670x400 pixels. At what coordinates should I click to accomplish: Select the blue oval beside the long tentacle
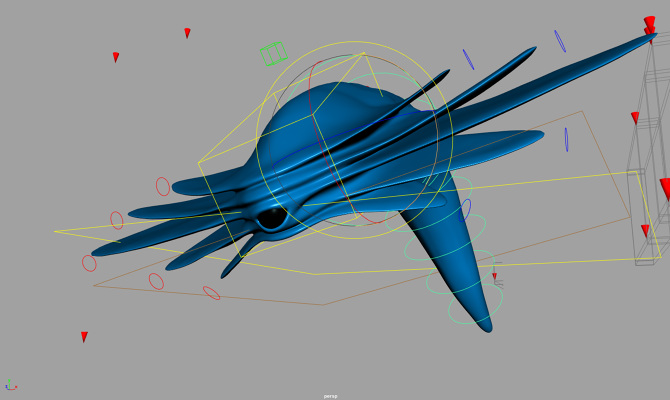coord(566,140)
